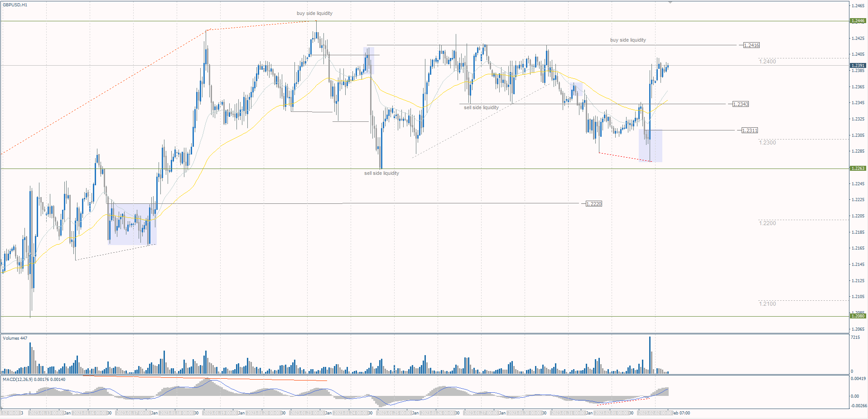Click the 1.2200 round-level label
This screenshot has height=419, width=868.
(767, 223)
